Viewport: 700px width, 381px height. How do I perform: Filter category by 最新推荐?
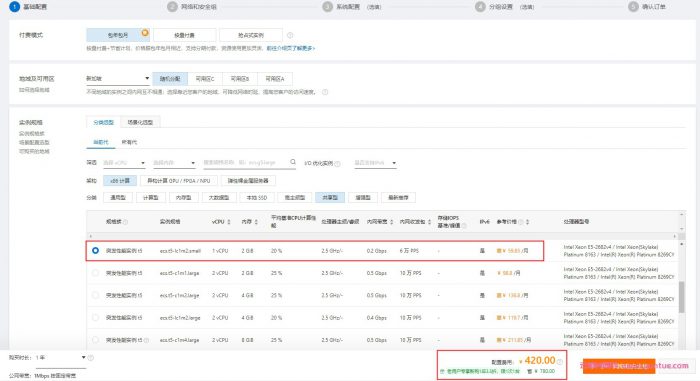(x=398, y=197)
